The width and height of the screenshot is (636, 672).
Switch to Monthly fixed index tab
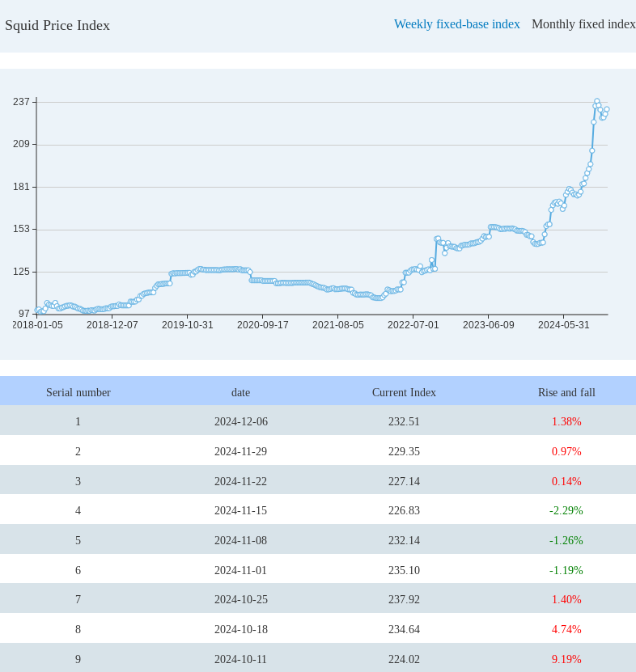point(583,24)
